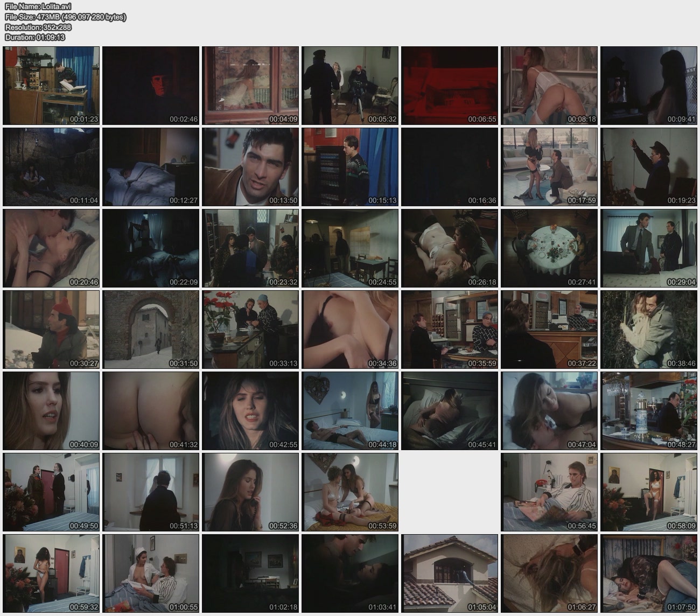Click the reception desk frame at 00:35:59

pos(450,330)
